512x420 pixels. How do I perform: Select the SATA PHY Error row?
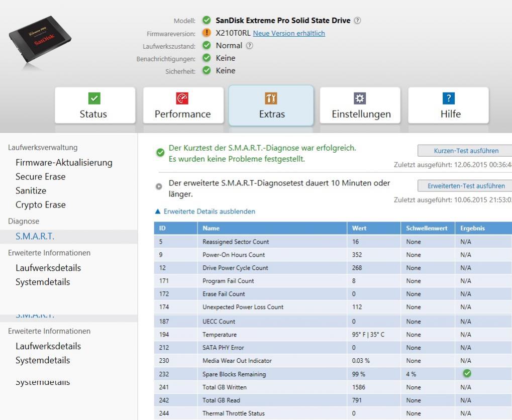pyautogui.click(x=333, y=348)
